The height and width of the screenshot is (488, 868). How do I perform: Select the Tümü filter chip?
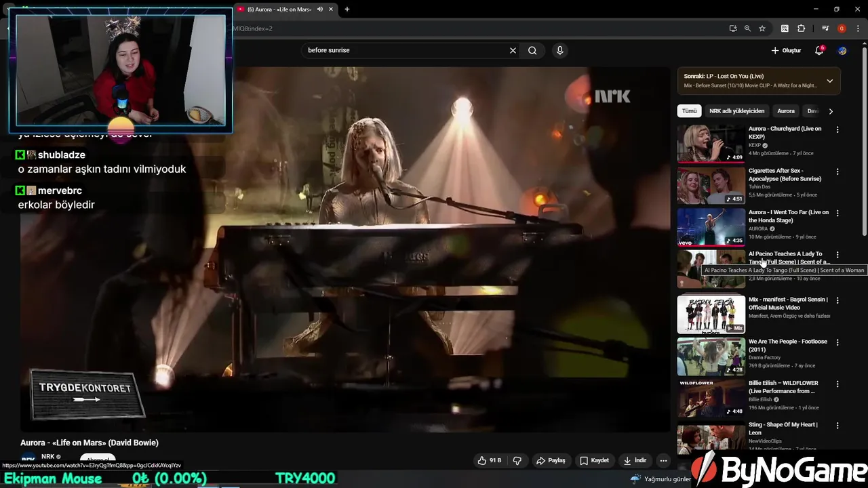(689, 111)
